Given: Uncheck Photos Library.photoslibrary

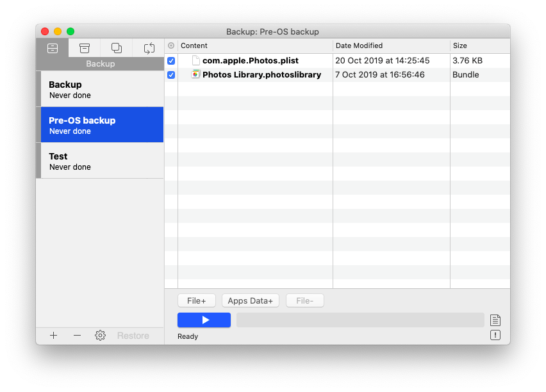Looking at the screenshot, I should pos(170,74).
